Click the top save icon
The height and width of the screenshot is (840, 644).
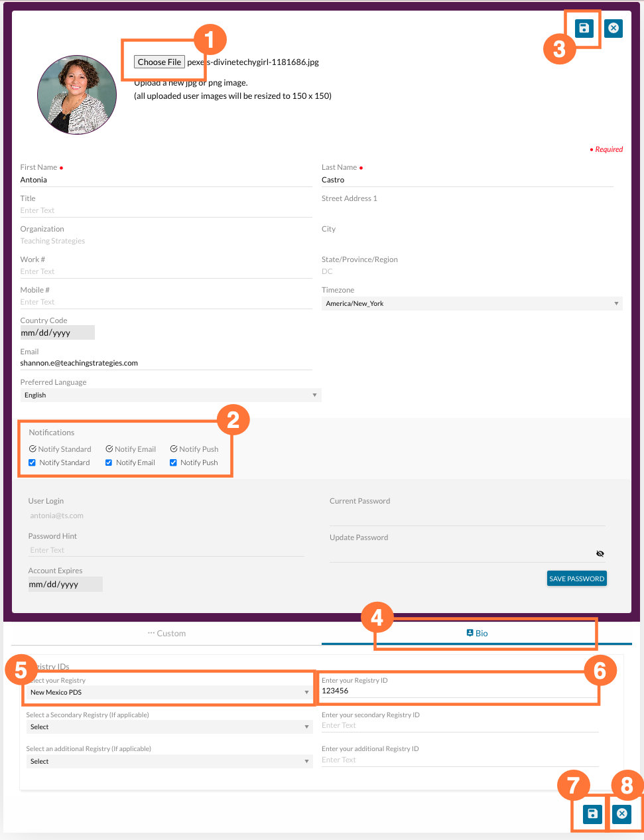pyautogui.click(x=584, y=29)
